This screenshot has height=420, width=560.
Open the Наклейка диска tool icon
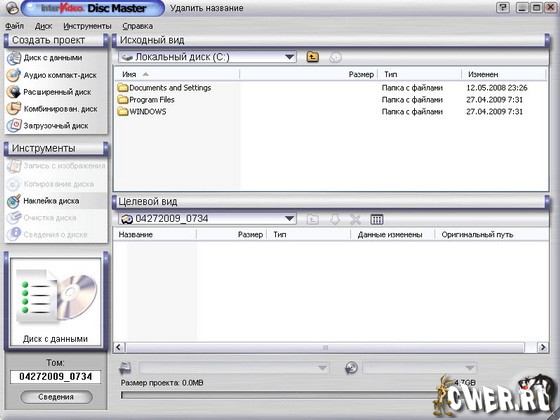click(x=14, y=201)
